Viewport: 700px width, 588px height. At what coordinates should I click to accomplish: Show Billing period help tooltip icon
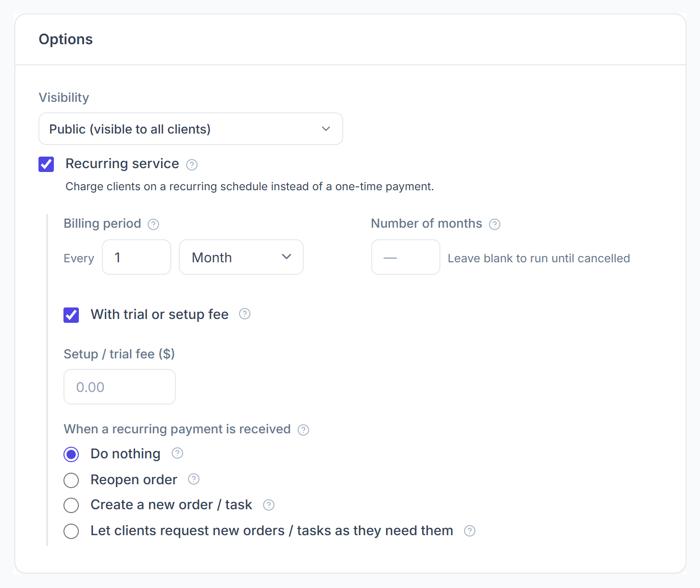[153, 224]
